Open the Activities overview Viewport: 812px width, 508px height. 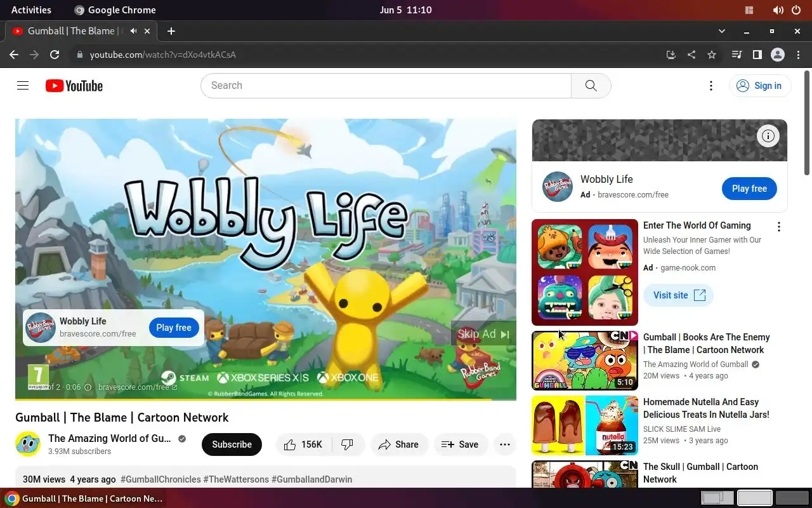(x=31, y=10)
